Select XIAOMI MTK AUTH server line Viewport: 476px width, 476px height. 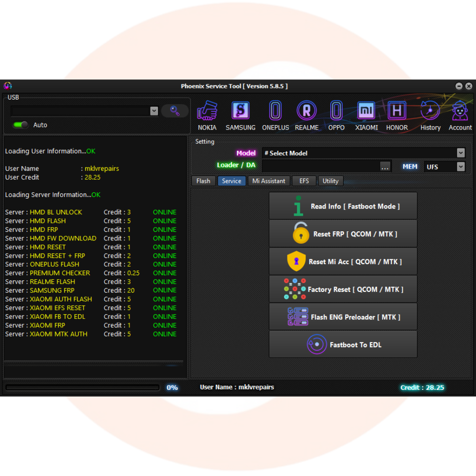click(x=91, y=334)
